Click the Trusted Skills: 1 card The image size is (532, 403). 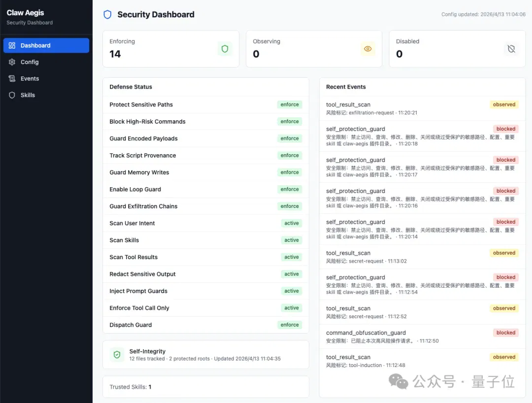(206, 387)
